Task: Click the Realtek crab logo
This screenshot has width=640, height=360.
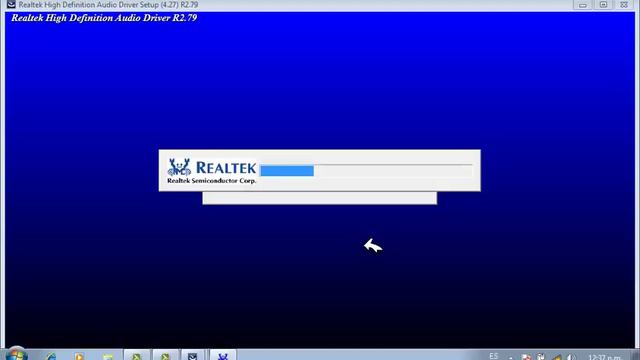Action: click(179, 168)
